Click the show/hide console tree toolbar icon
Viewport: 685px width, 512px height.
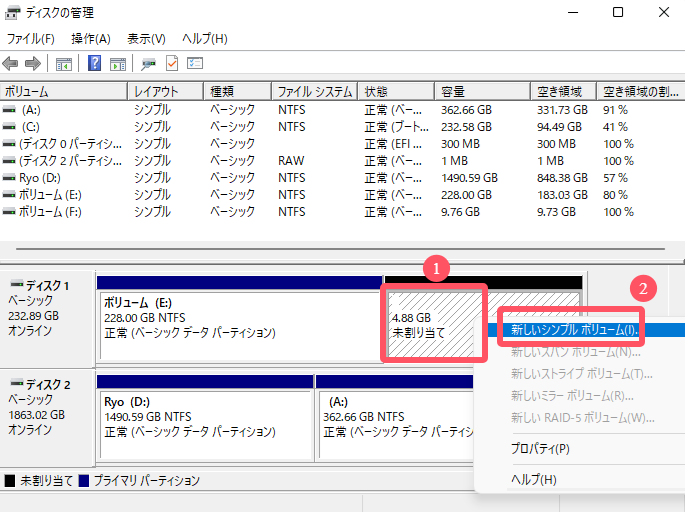click(64, 64)
